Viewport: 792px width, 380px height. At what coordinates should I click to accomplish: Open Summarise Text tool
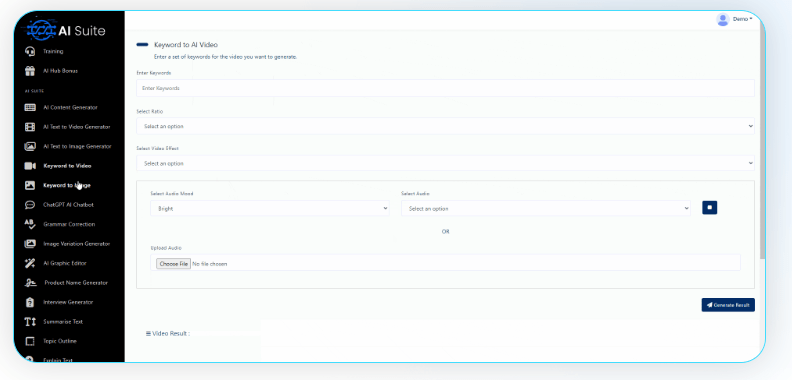(x=63, y=321)
